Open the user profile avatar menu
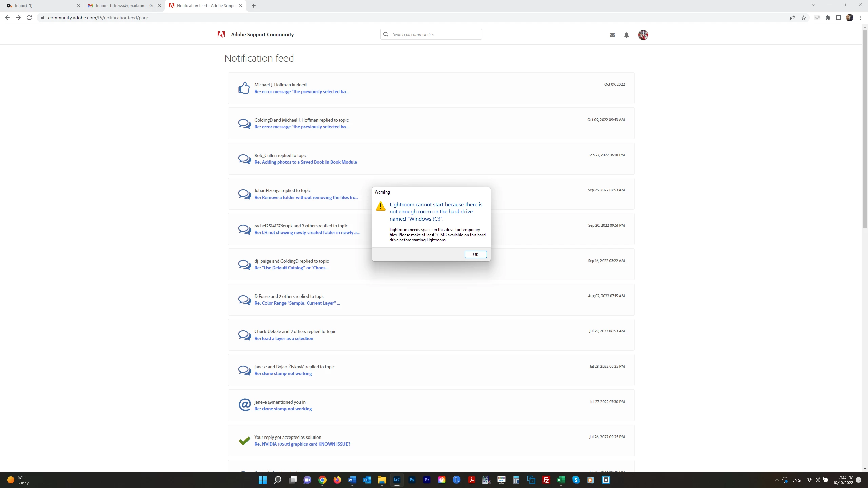 click(643, 35)
